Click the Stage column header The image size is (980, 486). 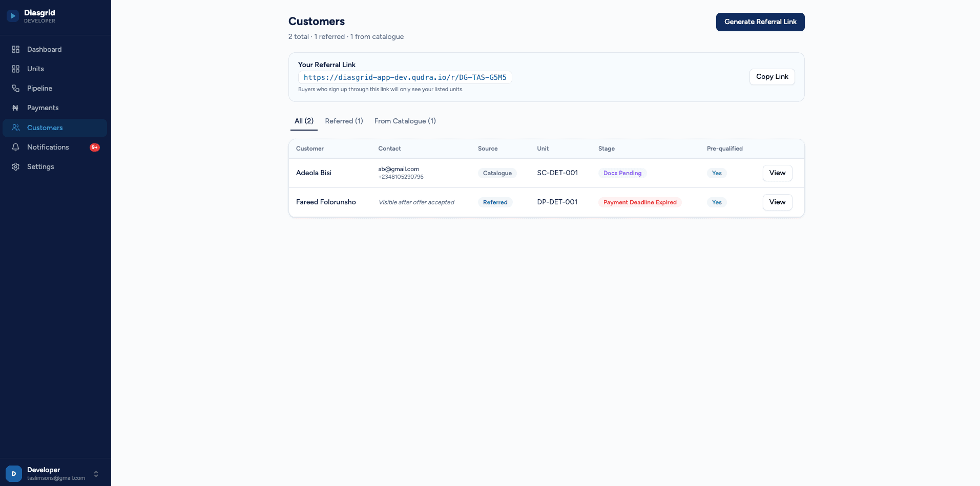tap(607, 149)
